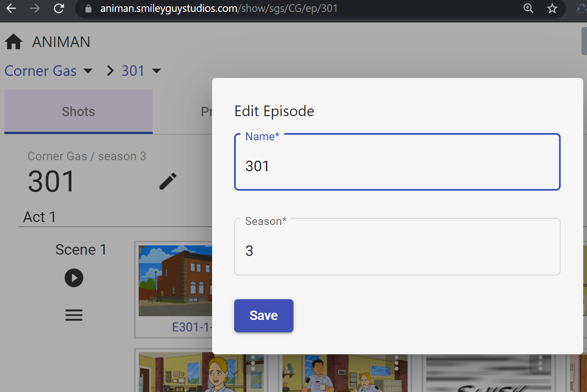Switch to the Shots tab
This screenshot has height=392, width=587.
coord(78,111)
